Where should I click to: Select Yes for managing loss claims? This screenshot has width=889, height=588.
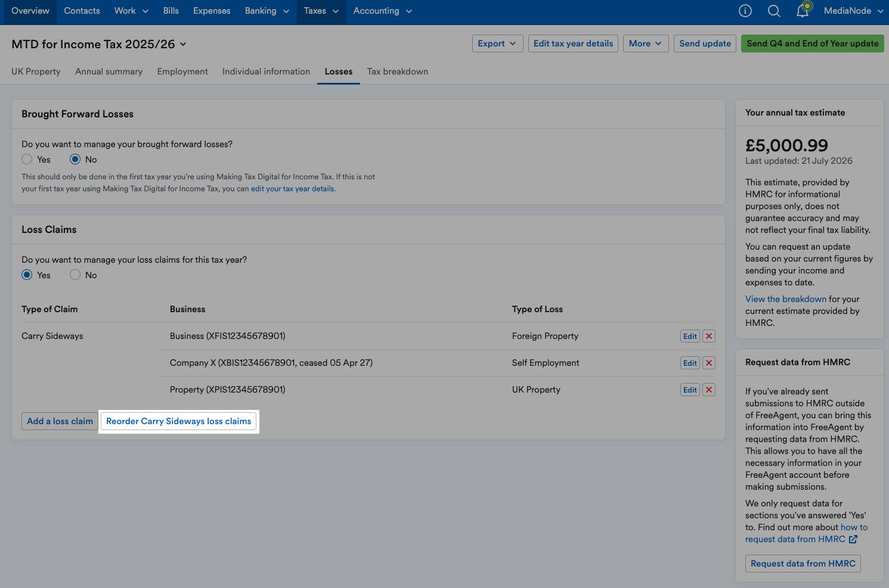click(27, 275)
